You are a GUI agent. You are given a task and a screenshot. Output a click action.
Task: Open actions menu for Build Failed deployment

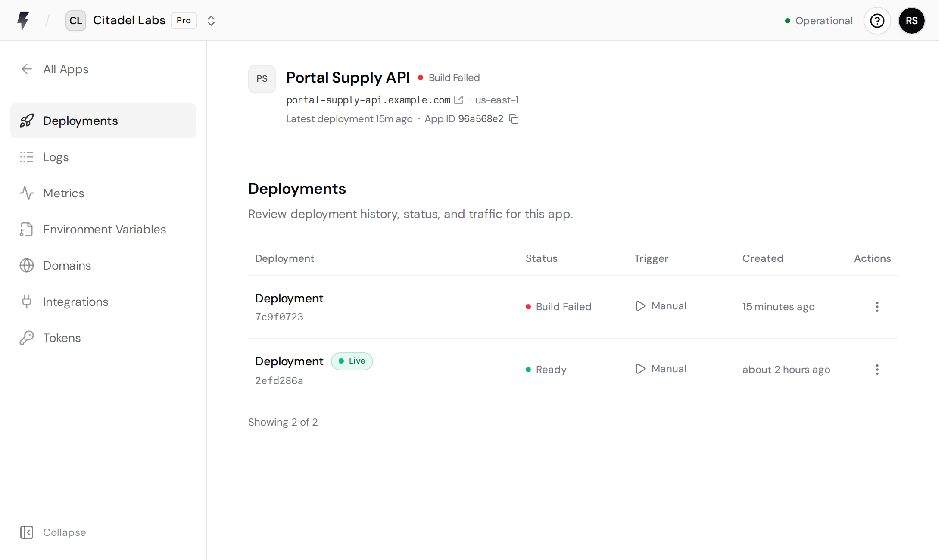[877, 307]
